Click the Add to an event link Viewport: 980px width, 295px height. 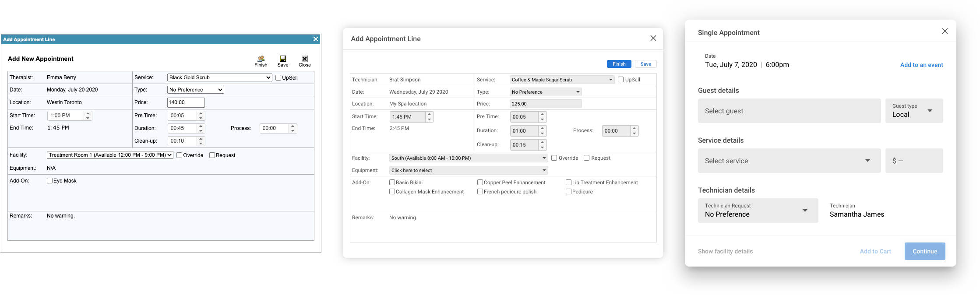click(921, 65)
